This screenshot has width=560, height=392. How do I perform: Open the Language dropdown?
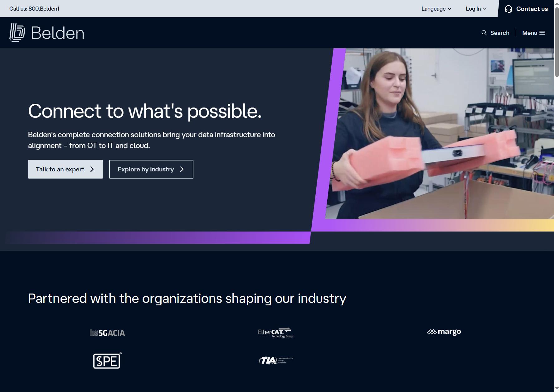pos(436,9)
